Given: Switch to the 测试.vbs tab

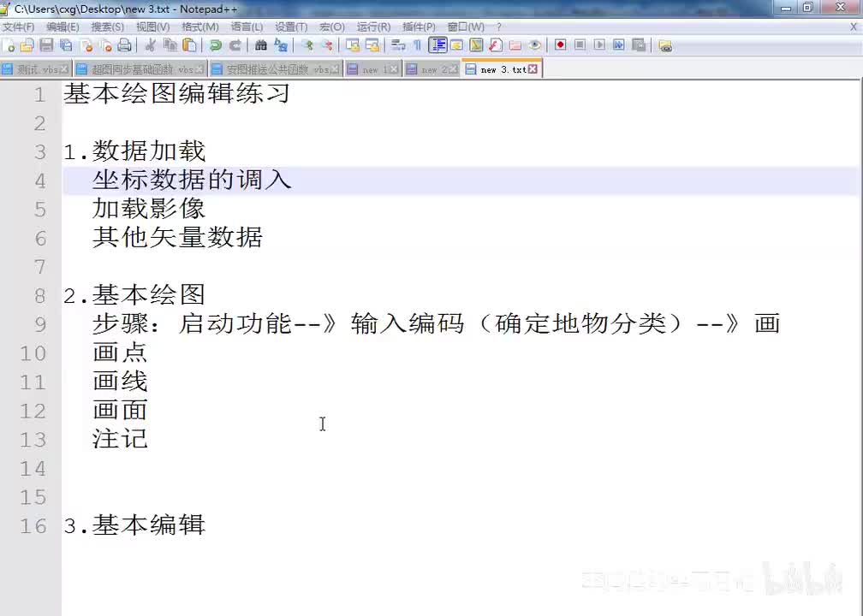Looking at the screenshot, I should pos(36,69).
